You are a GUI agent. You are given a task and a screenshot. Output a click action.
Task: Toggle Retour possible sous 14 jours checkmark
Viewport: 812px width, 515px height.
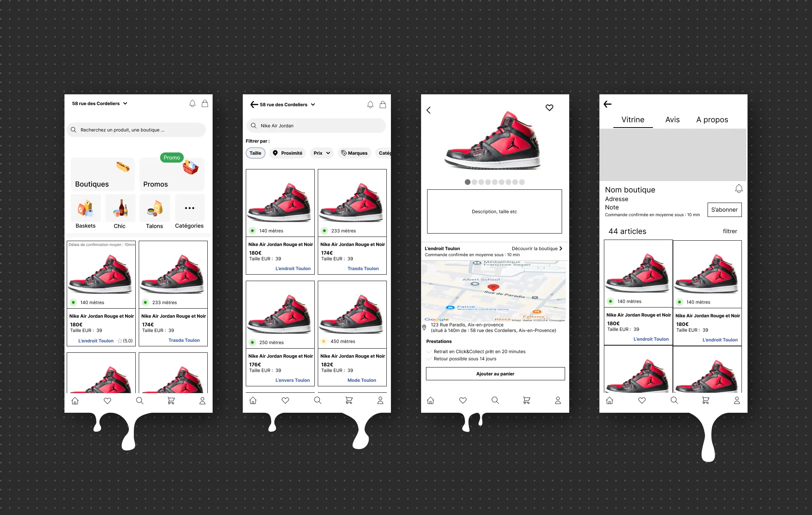(429, 359)
